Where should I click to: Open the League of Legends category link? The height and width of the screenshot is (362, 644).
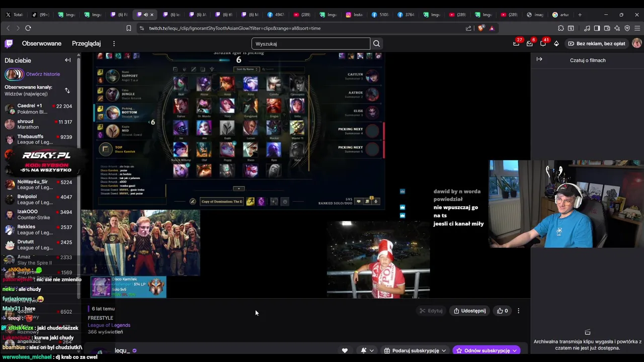109,325
